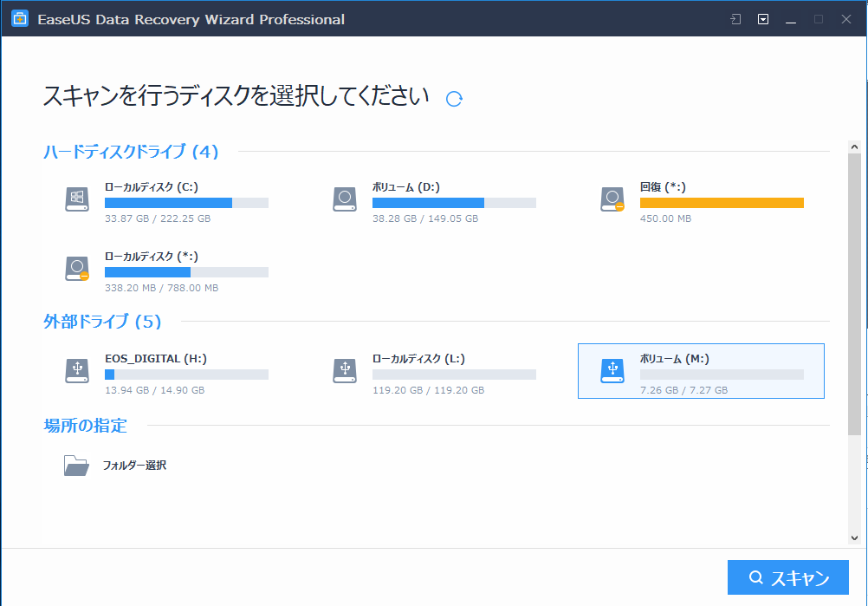868x606 pixels.
Task: Click the scrollbar down arrow
Action: point(854,537)
